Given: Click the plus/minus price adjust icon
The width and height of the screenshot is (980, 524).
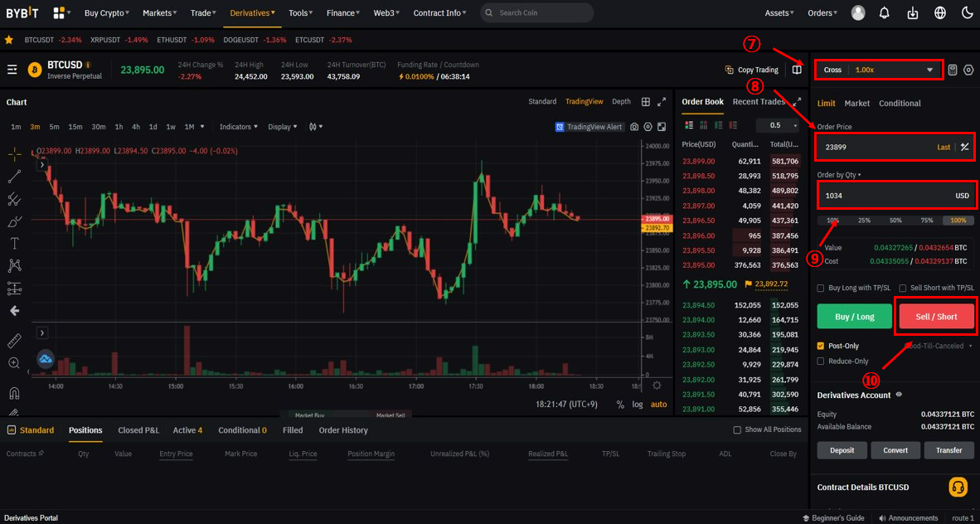Looking at the screenshot, I should point(964,147).
